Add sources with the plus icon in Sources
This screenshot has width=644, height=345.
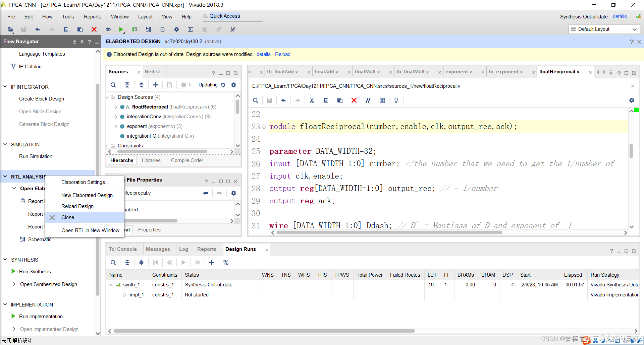point(155,85)
